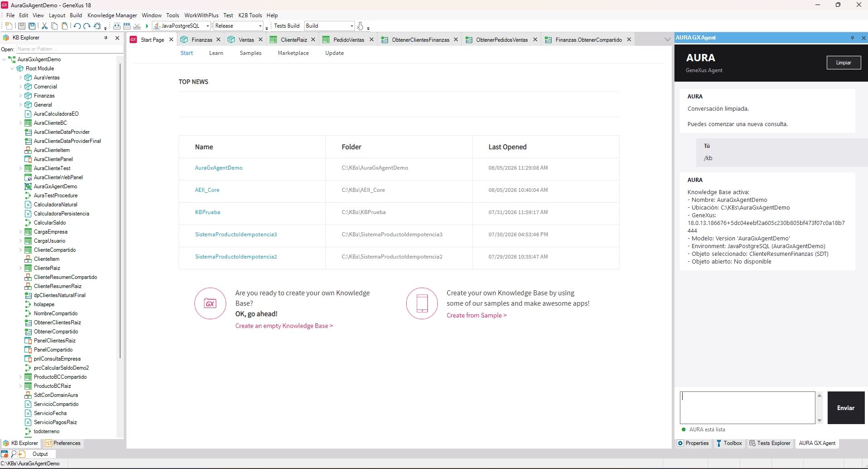The width and height of the screenshot is (868, 469).
Task: Click the AURA message input box
Action: click(x=747, y=408)
